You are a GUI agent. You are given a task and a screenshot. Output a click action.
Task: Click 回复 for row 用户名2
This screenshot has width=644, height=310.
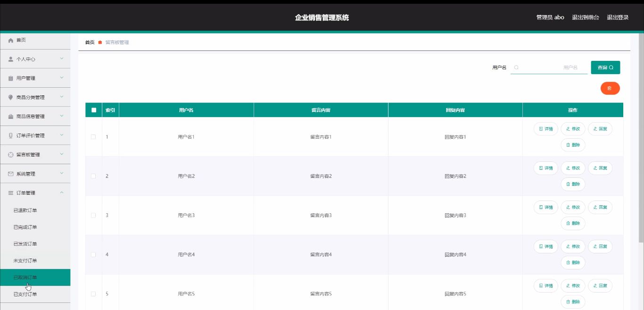(600, 168)
